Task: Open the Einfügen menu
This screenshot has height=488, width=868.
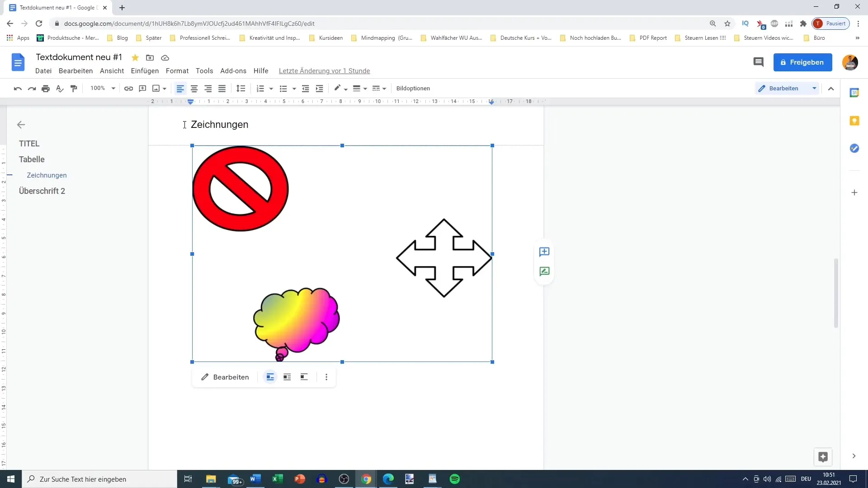Action: [145, 71]
